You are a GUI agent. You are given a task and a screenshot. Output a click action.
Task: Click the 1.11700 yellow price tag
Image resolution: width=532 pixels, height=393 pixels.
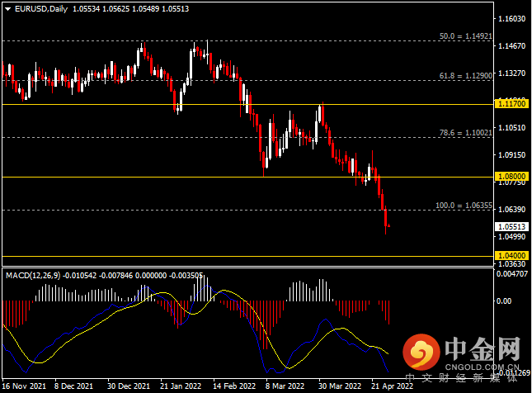pos(511,103)
